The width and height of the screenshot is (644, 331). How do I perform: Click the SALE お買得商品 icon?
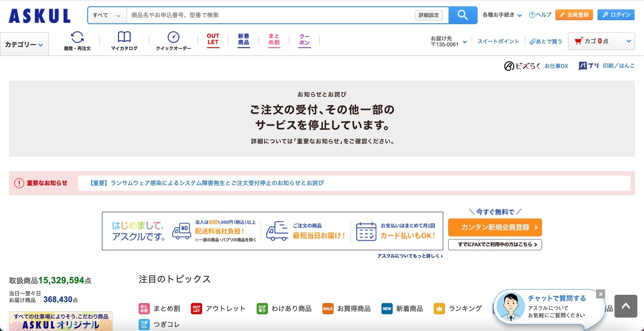click(x=328, y=309)
